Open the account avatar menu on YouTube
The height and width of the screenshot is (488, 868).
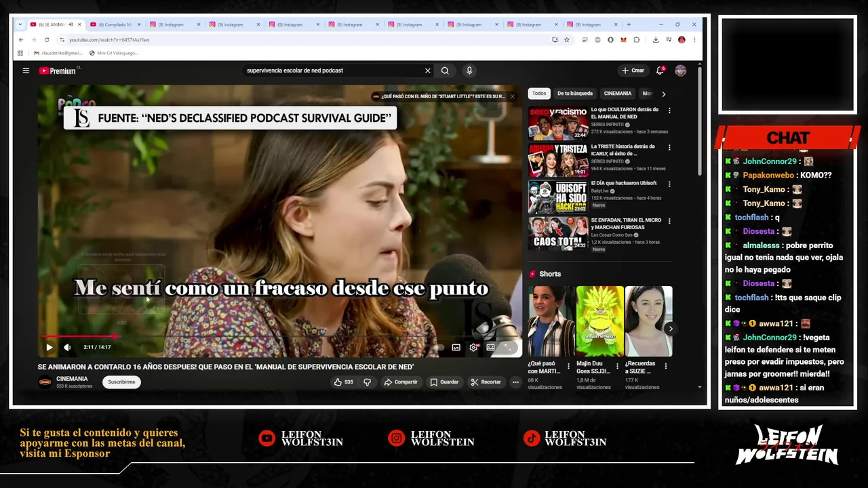[681, 70]
